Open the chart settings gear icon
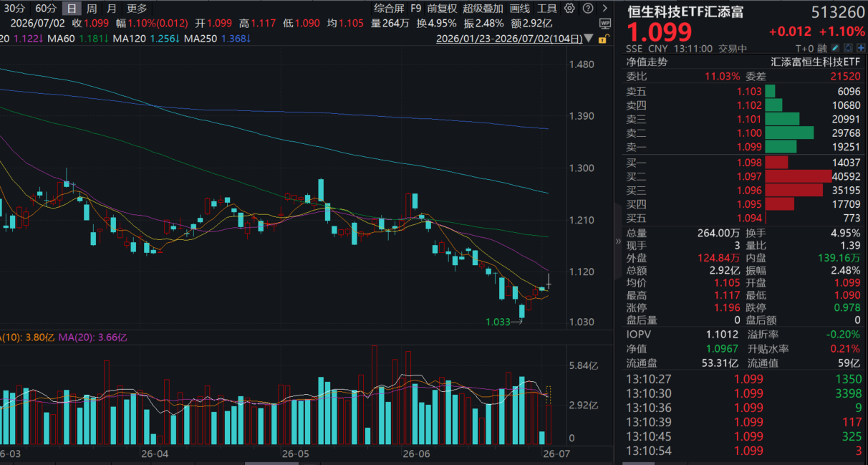The height and width of the screenshot is (465, 868). (569, 8)
